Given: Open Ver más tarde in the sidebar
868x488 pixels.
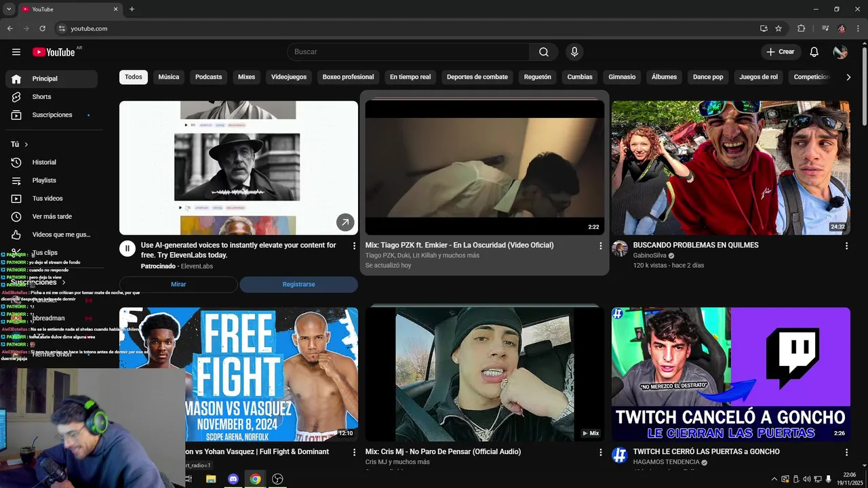Looking at the screenshot, I should tap(52, 217).
